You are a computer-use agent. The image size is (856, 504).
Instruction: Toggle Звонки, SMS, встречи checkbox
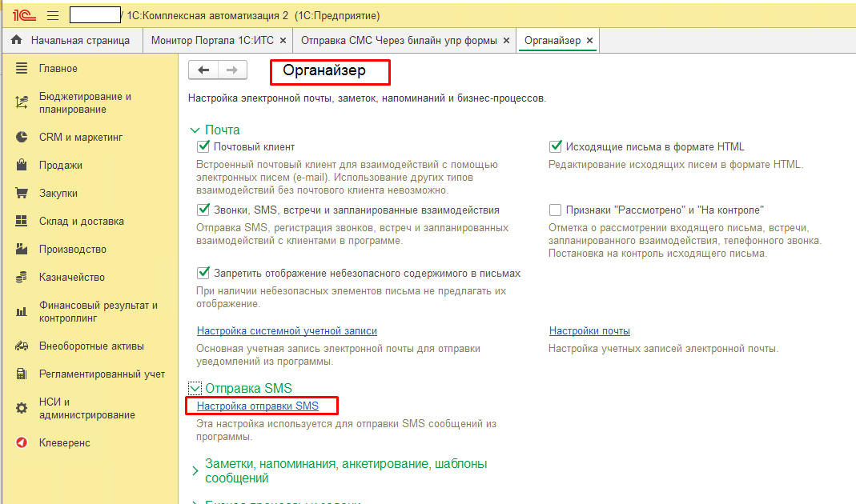pyautogui.click(x=203, y=210)
